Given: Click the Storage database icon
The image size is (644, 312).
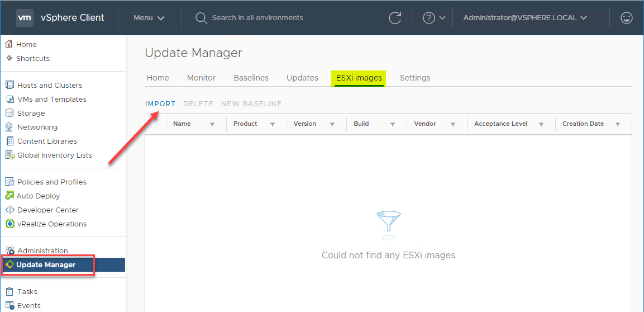Looking at the screenshot, I should pos(9,113).
